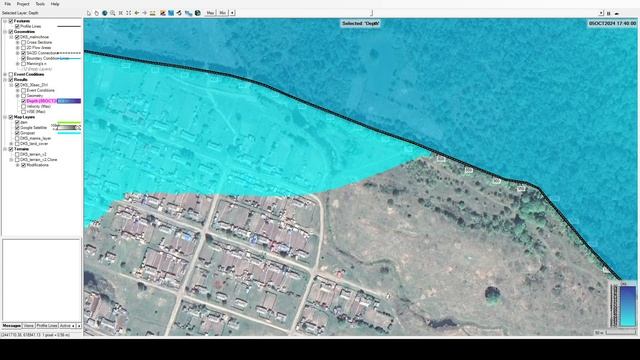Uncheck the Features layer group
Screen dimensions: 640x360
pos(11,21)
